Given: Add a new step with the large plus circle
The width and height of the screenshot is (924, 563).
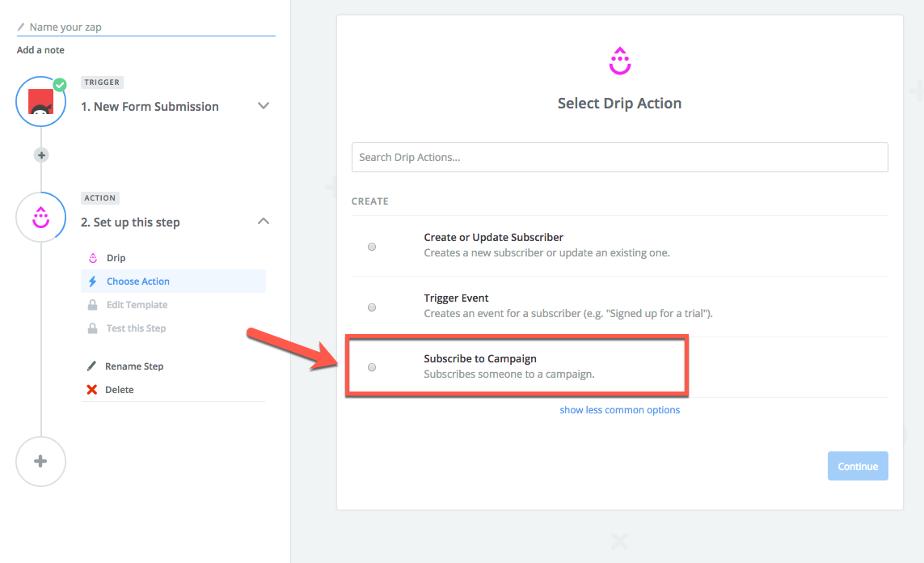Looking at the screenshot, I should 40,461.
